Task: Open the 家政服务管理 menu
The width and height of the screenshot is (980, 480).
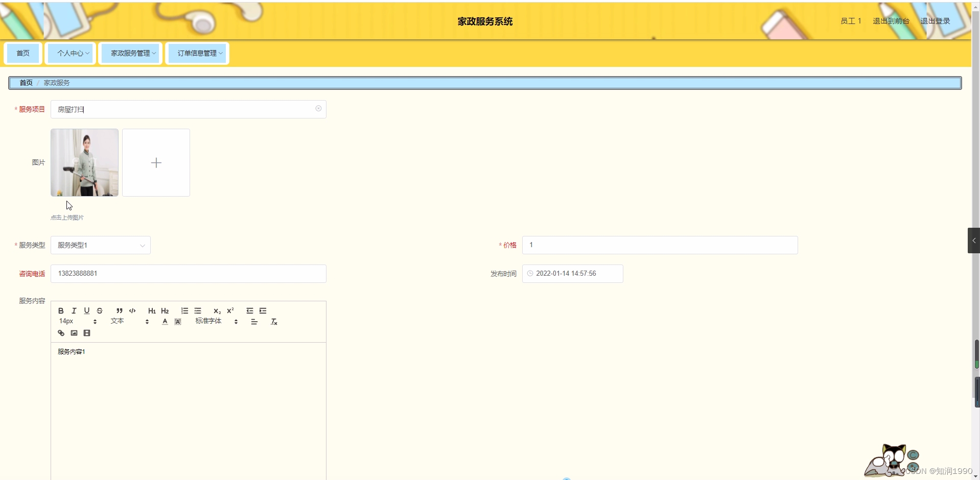Action: [130, 53]
